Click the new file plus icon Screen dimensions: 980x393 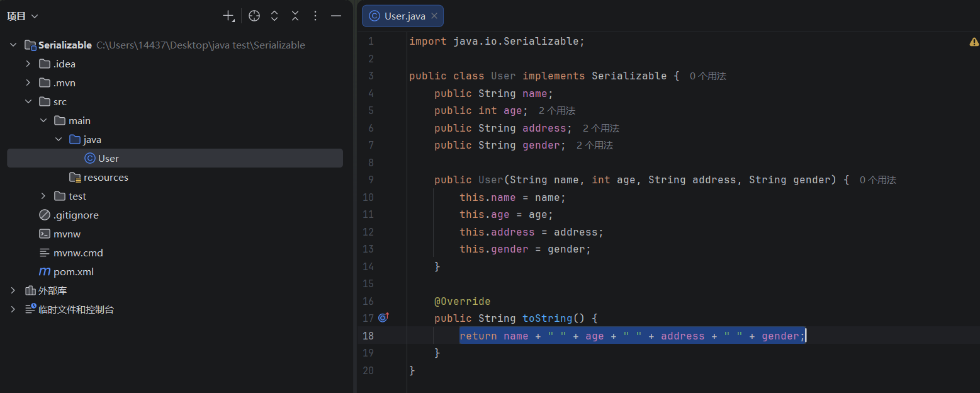(228, 16)
